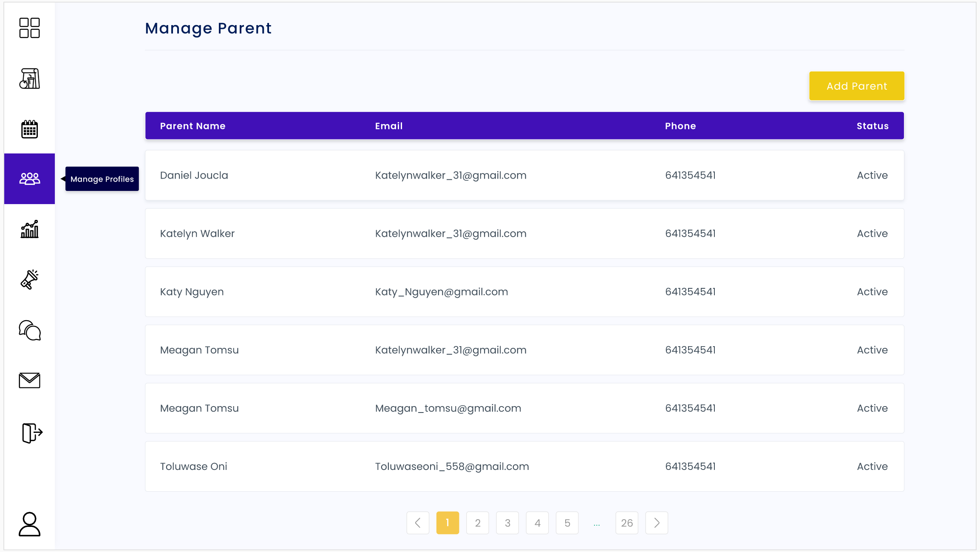The width and height of the screenshot is (980, 552).
Task: Open the dashboard grid icon
Action: pos(29,28)
